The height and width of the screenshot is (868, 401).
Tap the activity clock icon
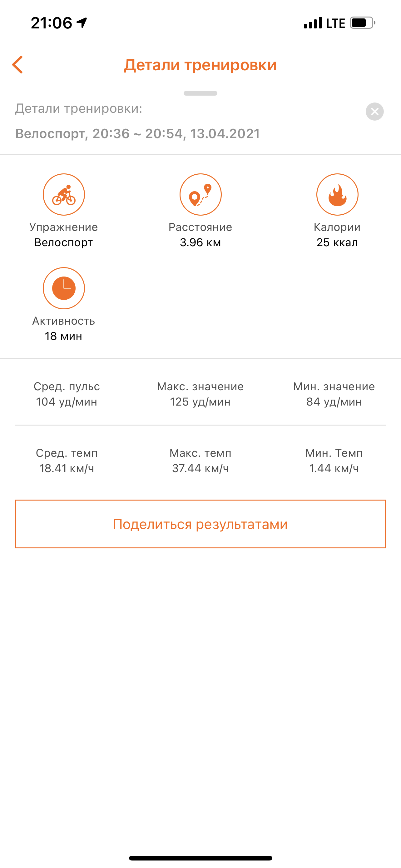coord(64,288)
